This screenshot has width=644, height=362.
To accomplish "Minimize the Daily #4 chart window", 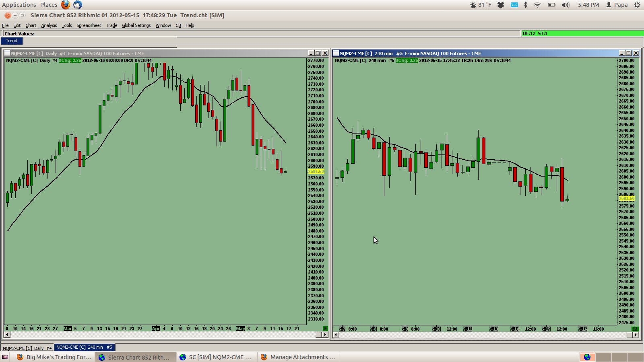I will click(x=311, y=53).
